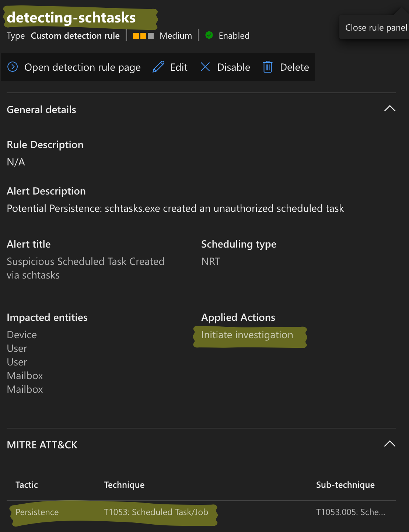Click the Scheduling type label
This screenshot has height=532, width=409.
(x=239, y=244)
